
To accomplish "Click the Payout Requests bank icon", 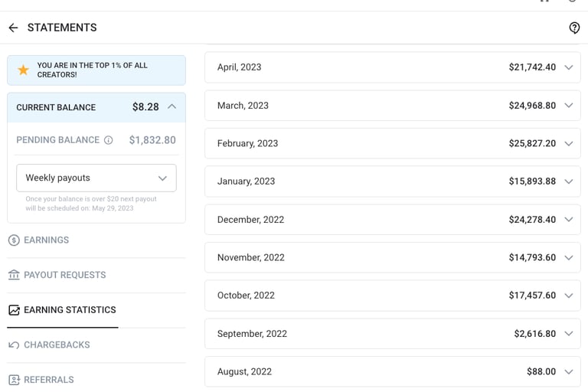I will (x=14, y=275).
